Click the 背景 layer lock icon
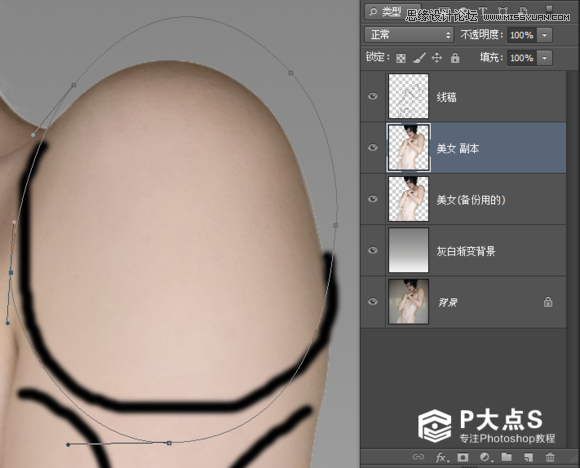580x468 pixels. click(548, 302)
